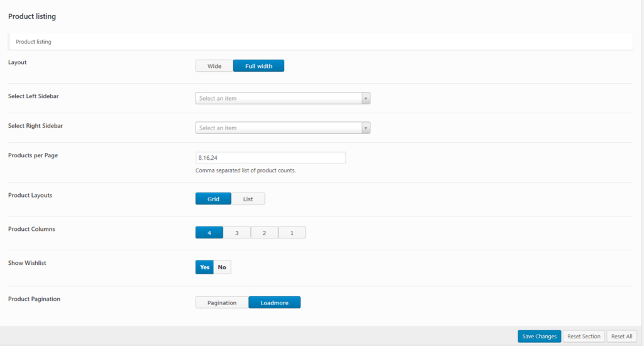
Task: Set product columns to 1
Action: coord(292,233)
